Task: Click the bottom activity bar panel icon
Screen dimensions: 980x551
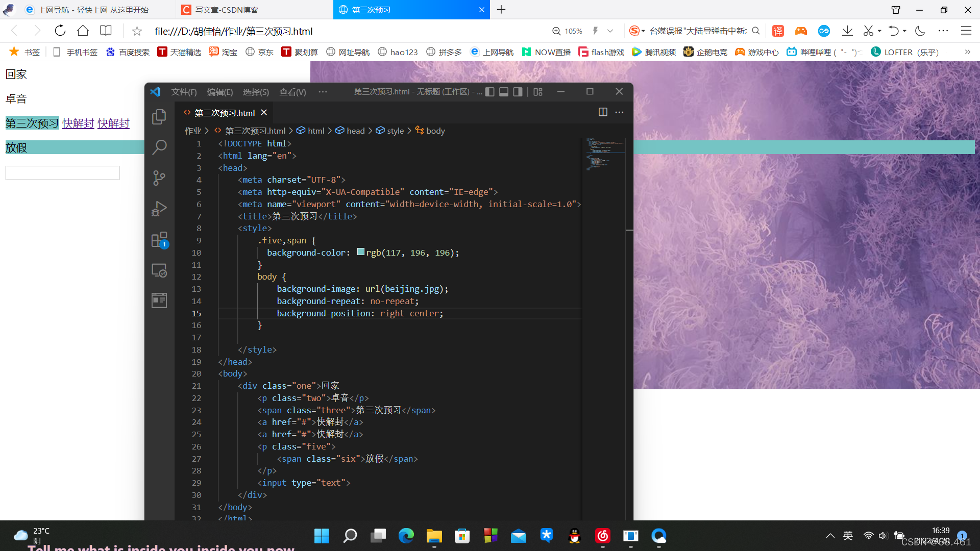Action: 159,300
